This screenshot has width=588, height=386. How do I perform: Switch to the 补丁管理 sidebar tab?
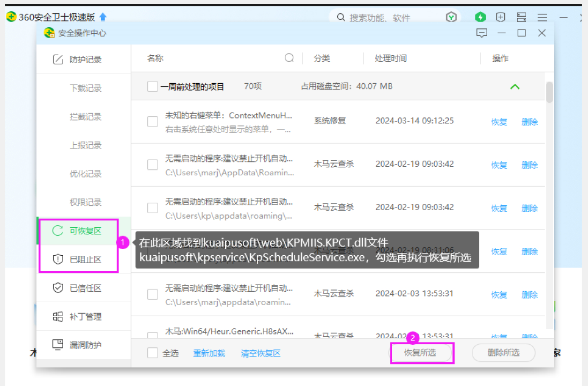(x=85, y=317)
